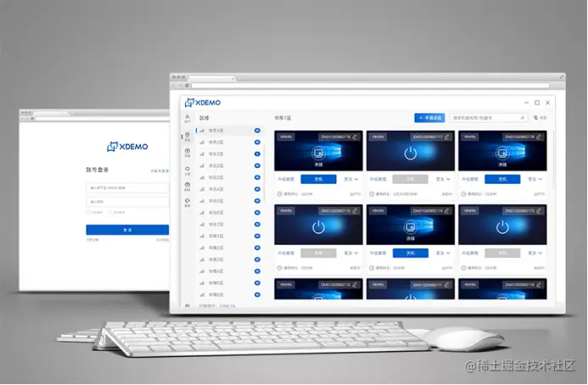The width and height of the screenshot is (588, 385).
Task: Click connect icon on desktop ending 176
Action: point(502,153)
